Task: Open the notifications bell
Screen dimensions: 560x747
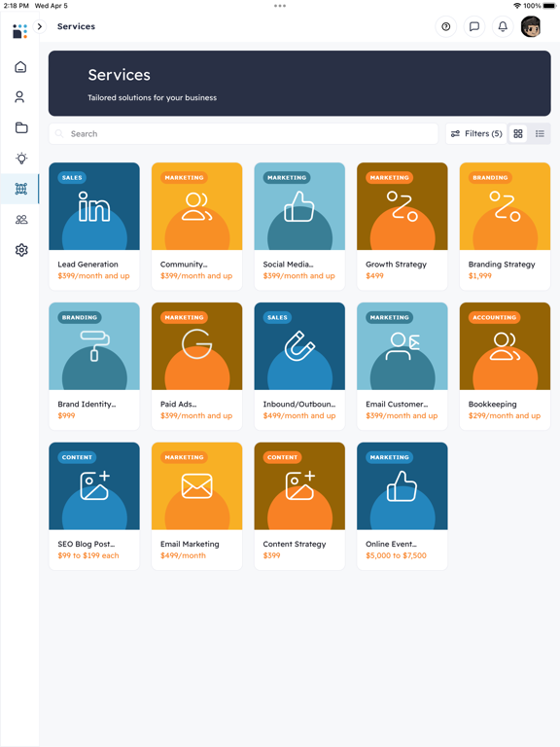Action: click(503, 26)
